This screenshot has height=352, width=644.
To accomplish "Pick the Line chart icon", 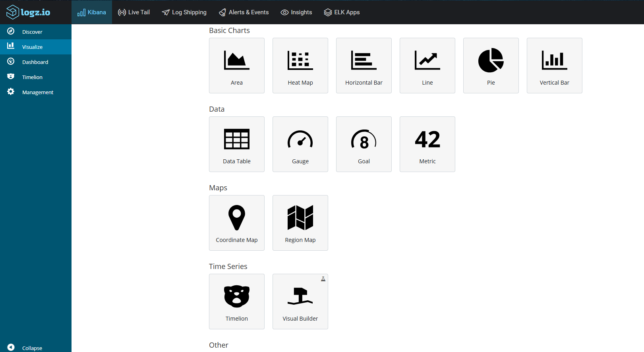I will tap(427, 60).
